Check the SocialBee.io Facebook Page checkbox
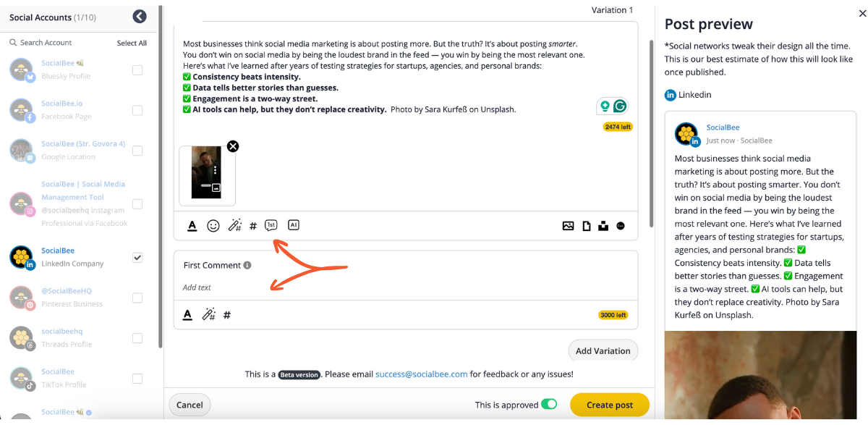 coord(137,111)
